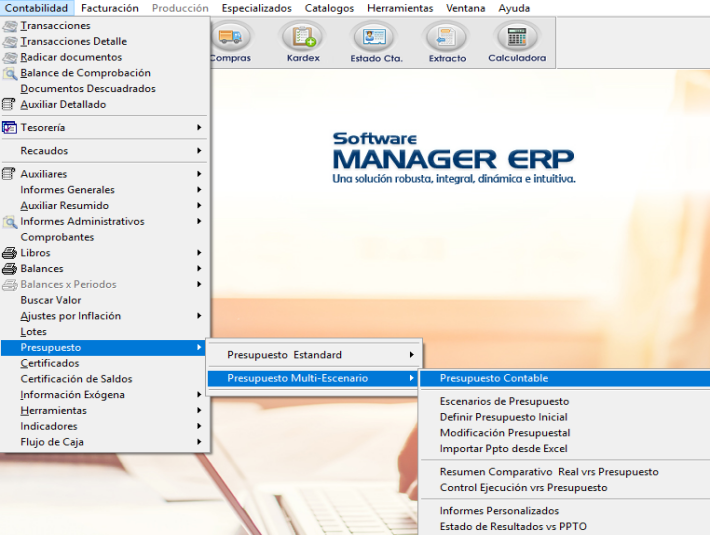This screenshot has height=536, width=710.
Task: Expand the Recaudos submenu arrow
Action: point(199,151)
